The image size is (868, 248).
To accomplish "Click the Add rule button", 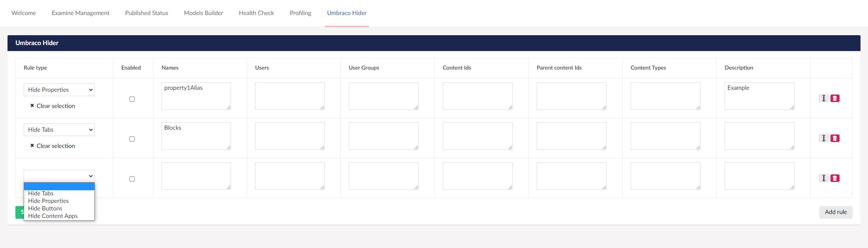I will coord(836,212).
